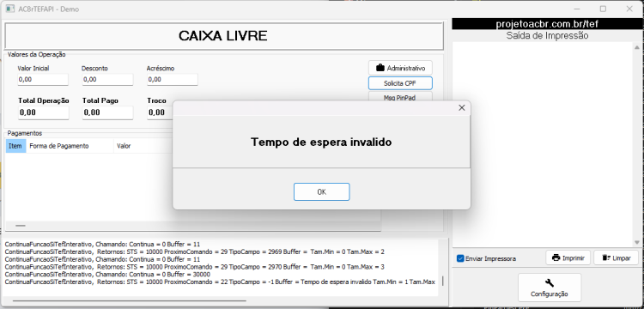Click the Pagamentos grid horizontal scrollbar

pyautogui.click(x=21, y=225)
